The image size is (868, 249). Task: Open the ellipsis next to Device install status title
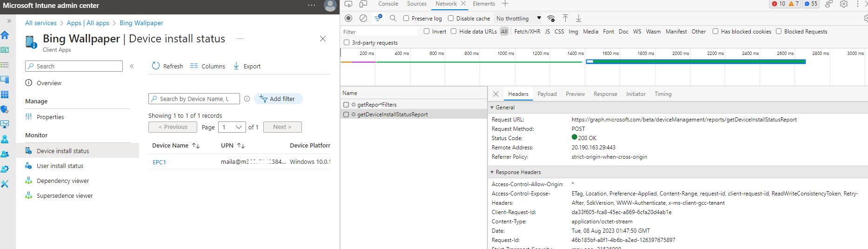(240, 39)
